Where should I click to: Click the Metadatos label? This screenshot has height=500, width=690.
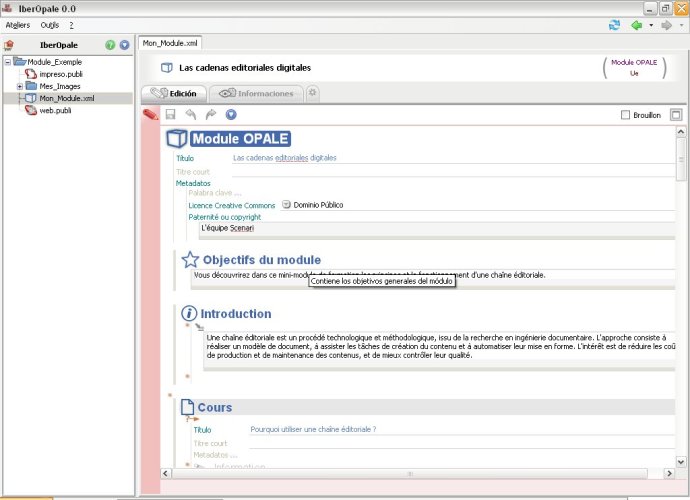tap(193, 183)
